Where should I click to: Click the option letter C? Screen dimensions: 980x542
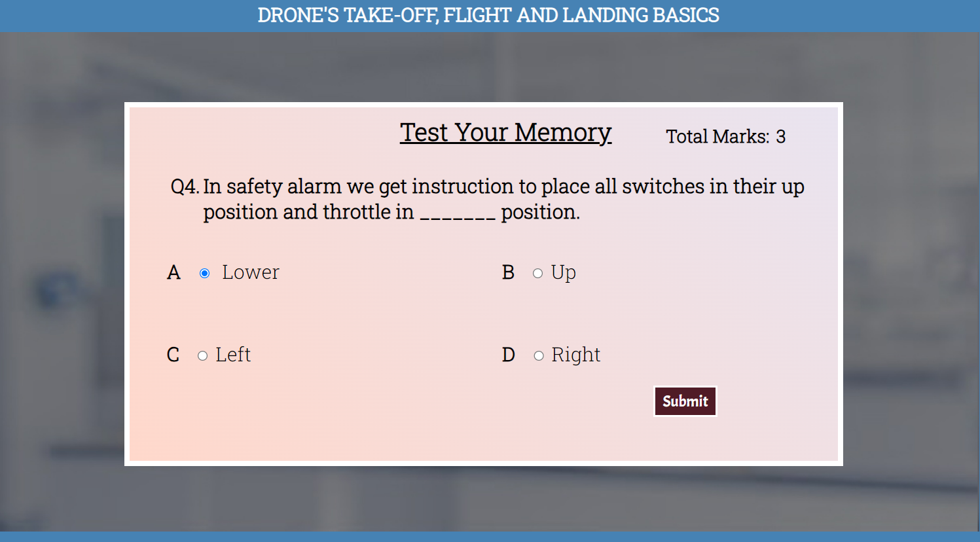click(173, 355)
